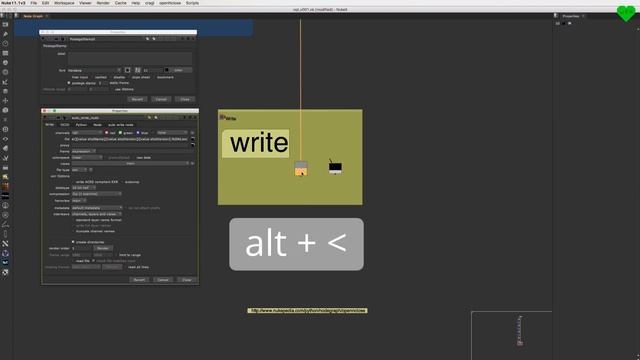The image size is (640, 360).
Task: Click Revert in the Write panel
Action: [139, 280]
